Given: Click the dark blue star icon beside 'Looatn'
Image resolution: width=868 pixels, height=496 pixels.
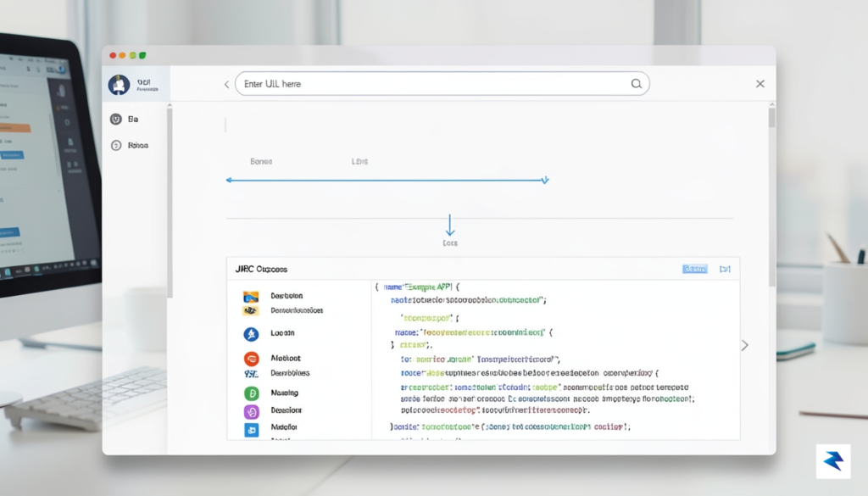Looking at the screenshot, I should [251, 334].
